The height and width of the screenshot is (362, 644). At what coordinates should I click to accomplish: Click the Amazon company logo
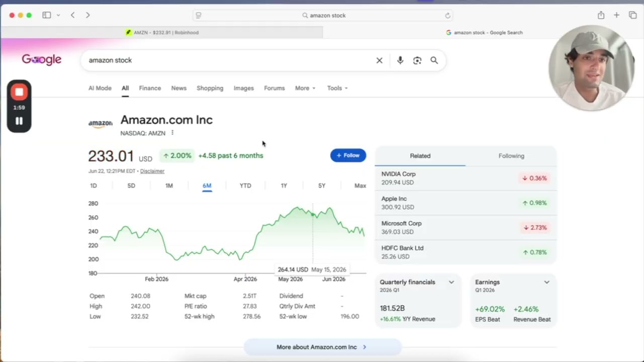click(101, 123)
